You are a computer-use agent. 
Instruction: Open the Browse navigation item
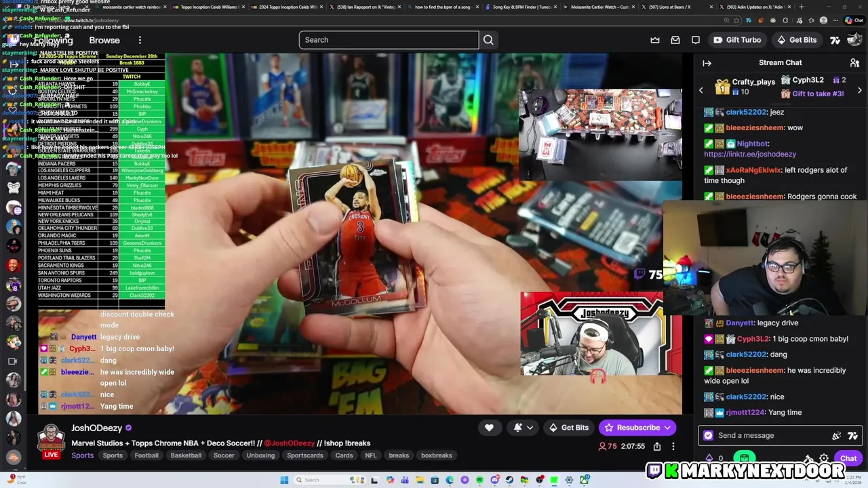[104, 40]
